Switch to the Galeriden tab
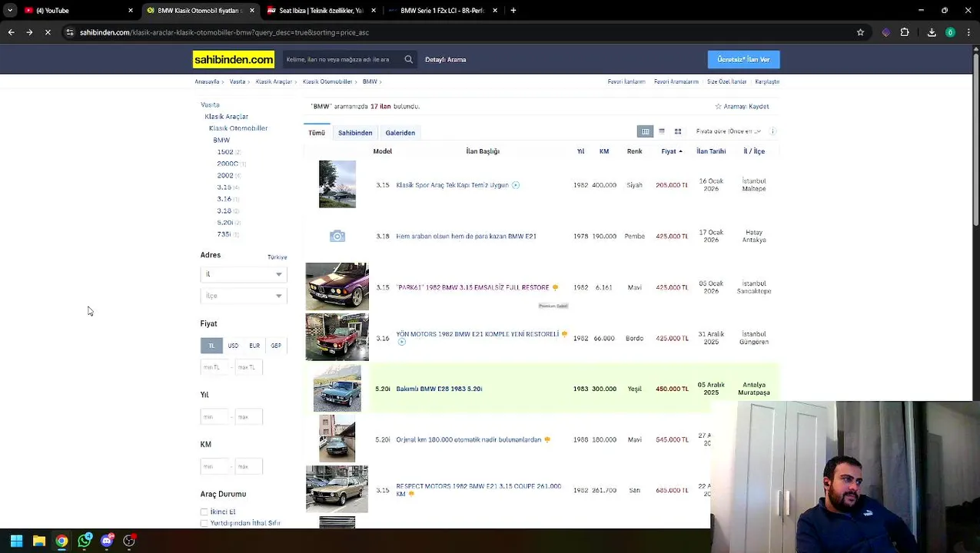This screenshot has height=553, width=980. 400,133
